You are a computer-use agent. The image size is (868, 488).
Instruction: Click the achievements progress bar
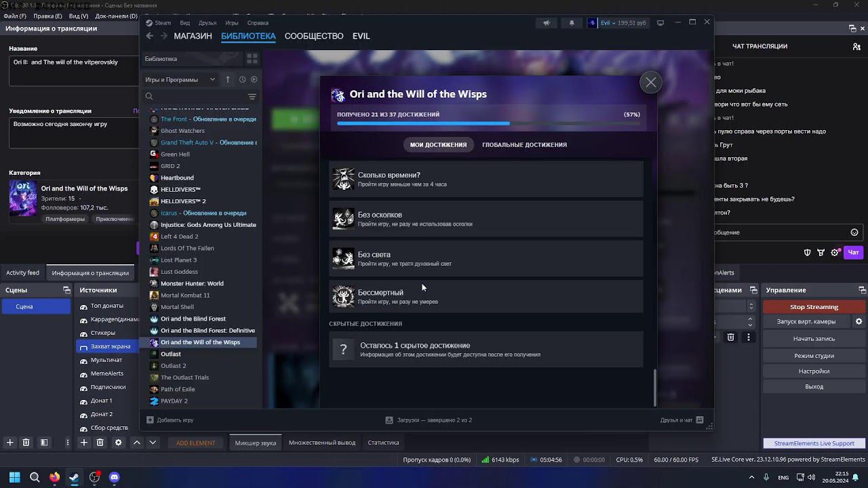tap(488, 123)
